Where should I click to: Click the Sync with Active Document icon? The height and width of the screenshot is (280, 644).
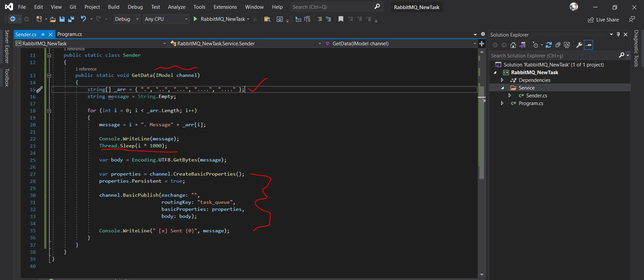pos(549,45)
